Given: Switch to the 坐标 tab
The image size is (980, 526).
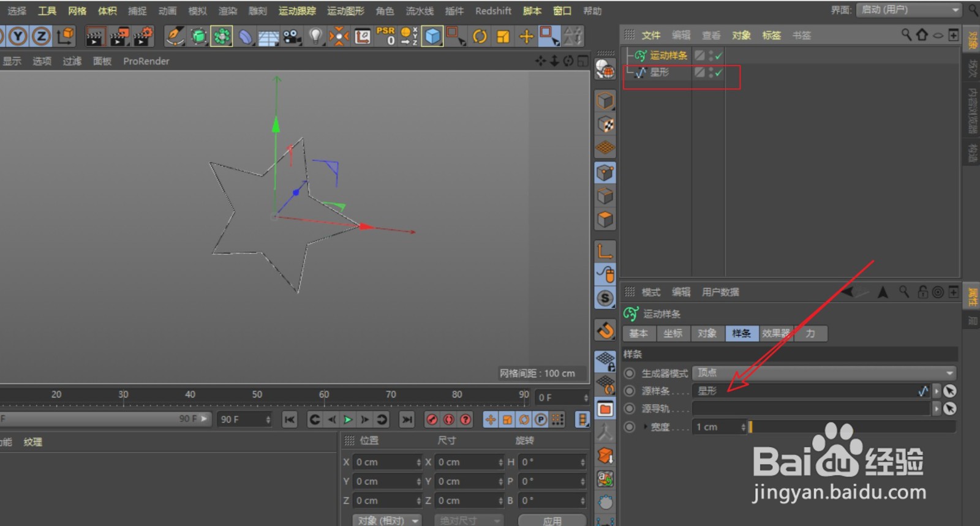Looking at the screenshot, I should pyautogui.click(x=673, y=333).
